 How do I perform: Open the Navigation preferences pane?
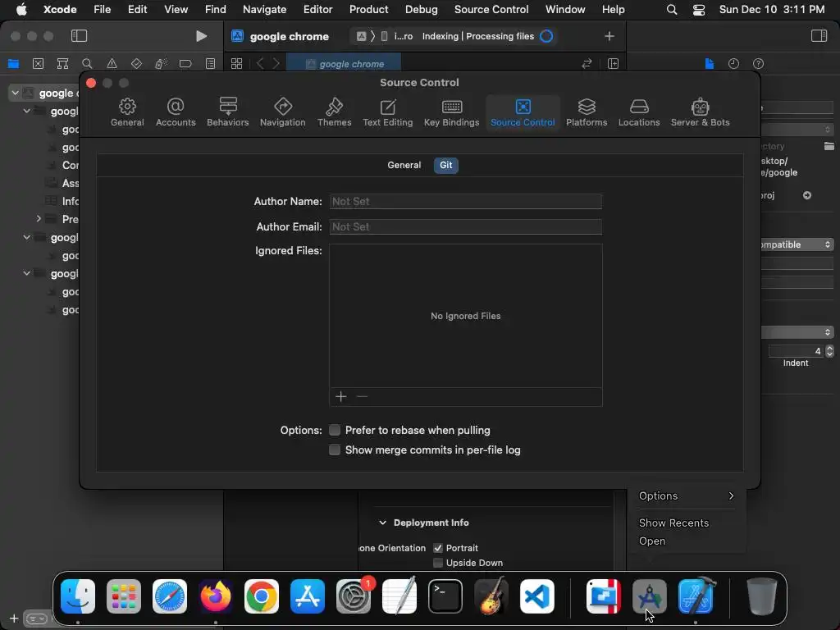tap(282, 112)
